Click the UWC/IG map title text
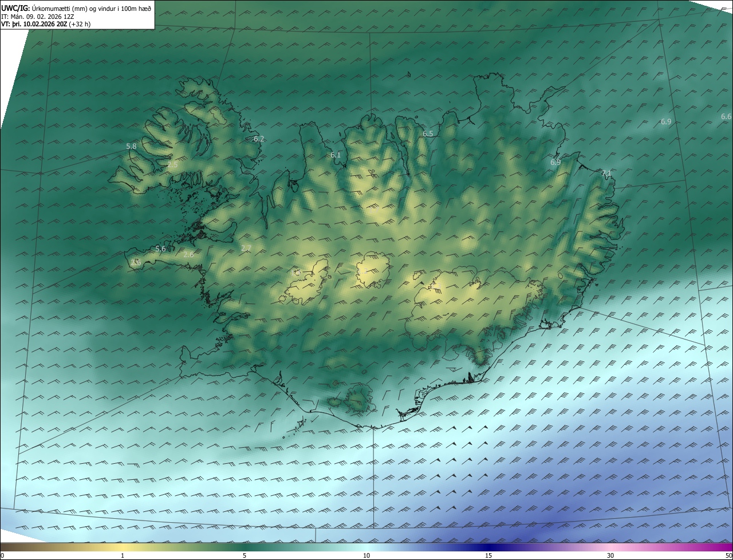 [76, 8]
